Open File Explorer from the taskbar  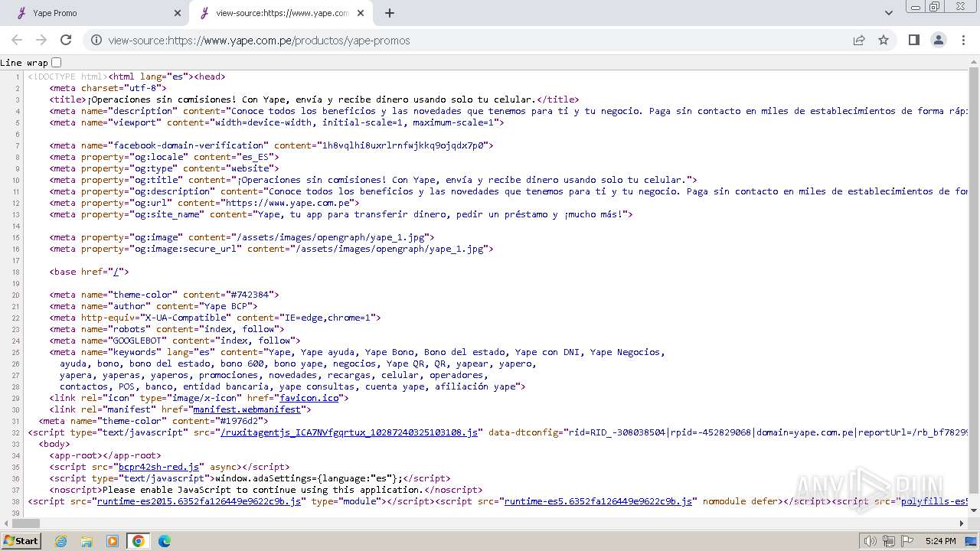pos(87,541)
